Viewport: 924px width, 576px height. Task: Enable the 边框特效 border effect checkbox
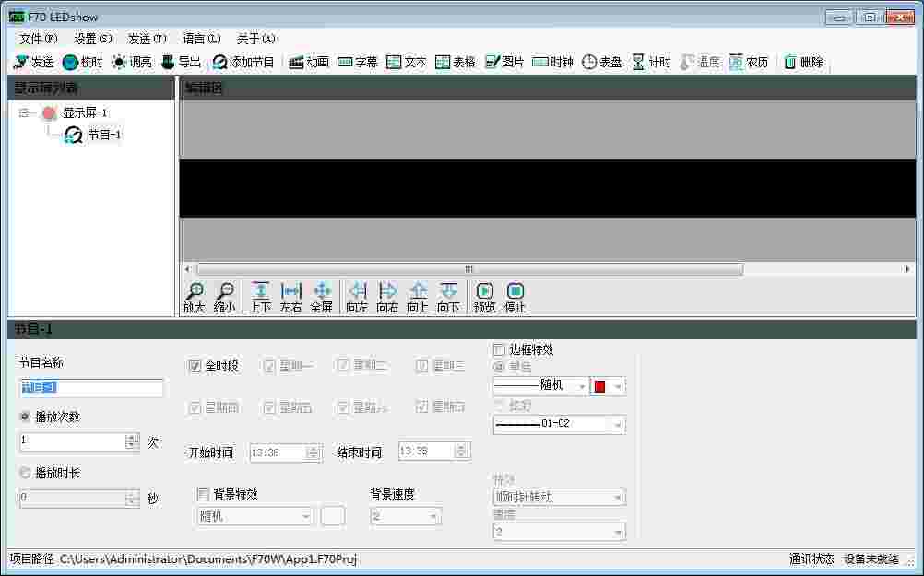point(498,349)
